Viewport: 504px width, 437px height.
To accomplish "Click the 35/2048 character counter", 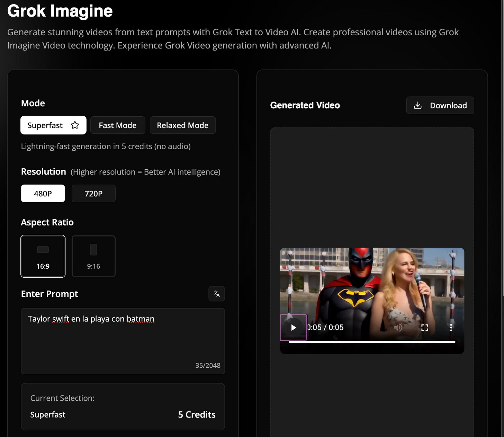I will coord(208,365).
